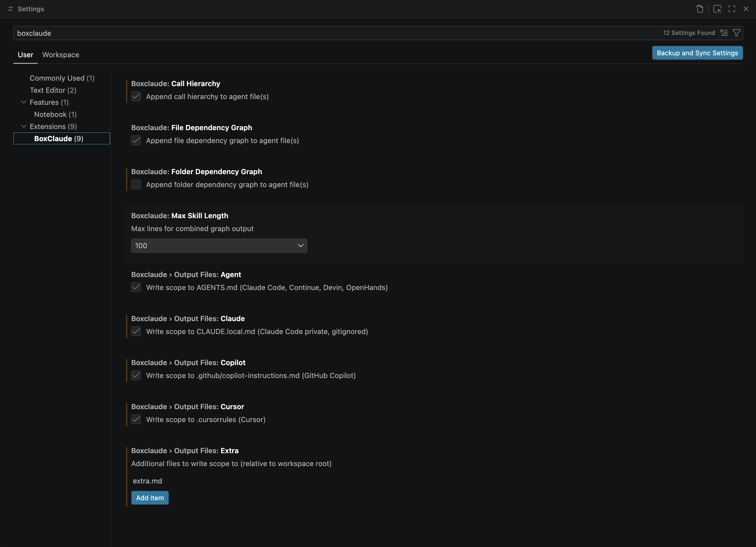Select Text Editor (2) category
The width and height of the screenshot is (756, 547).
coord(53,90)
